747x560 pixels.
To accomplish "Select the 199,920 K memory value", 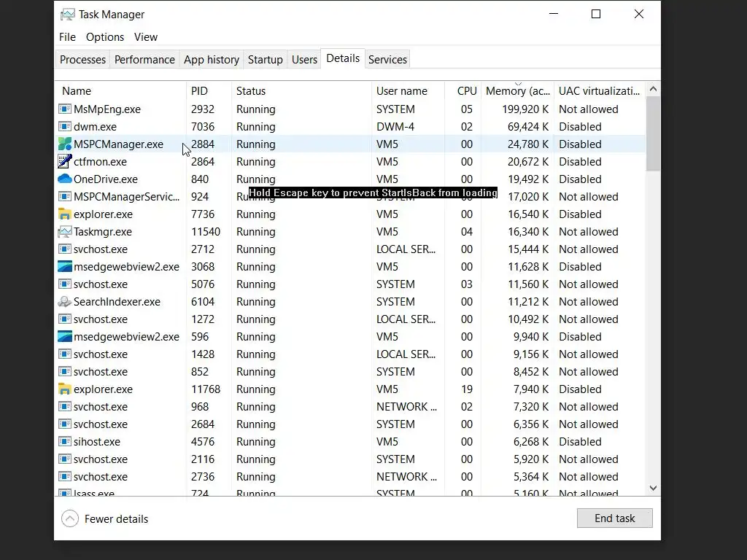I will (525, 109).
